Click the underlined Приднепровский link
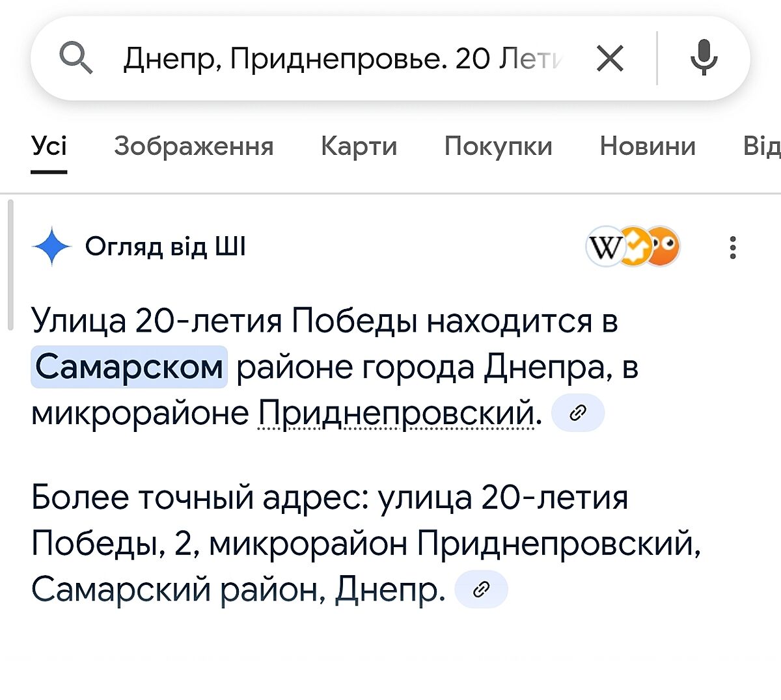The height and width of the screenshot is (700, 781). (x=397, y=413)
